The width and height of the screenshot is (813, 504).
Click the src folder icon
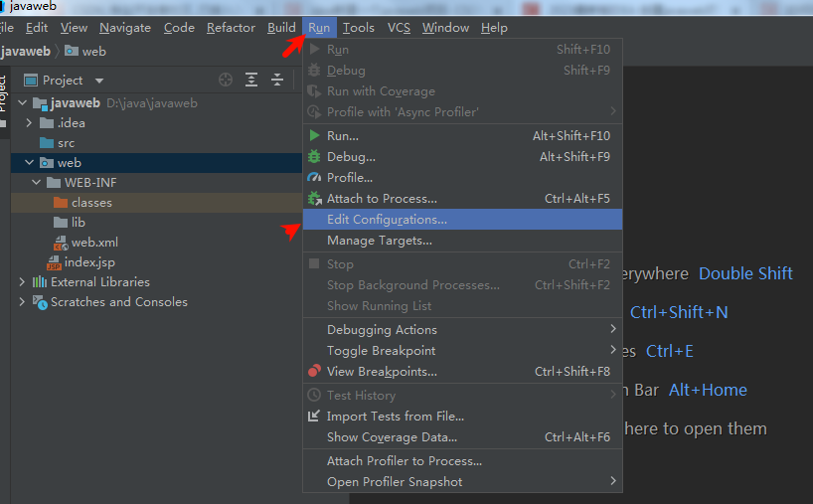point(47,142)
